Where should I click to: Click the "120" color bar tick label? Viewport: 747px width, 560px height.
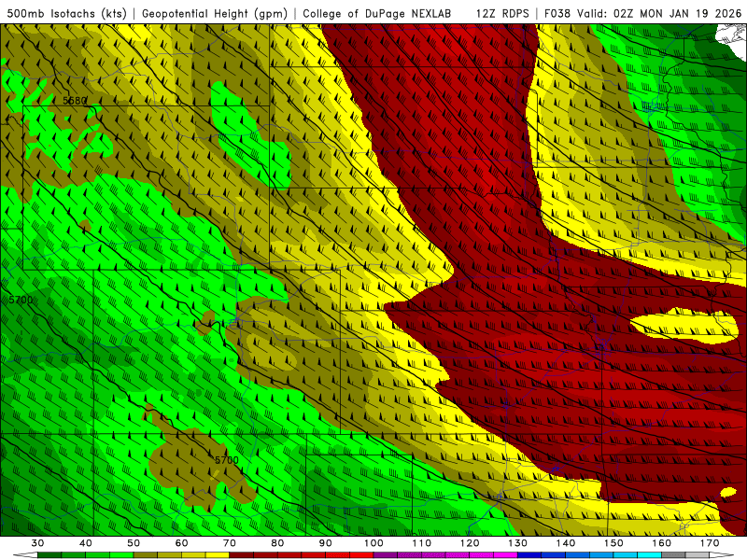(470, 543)
